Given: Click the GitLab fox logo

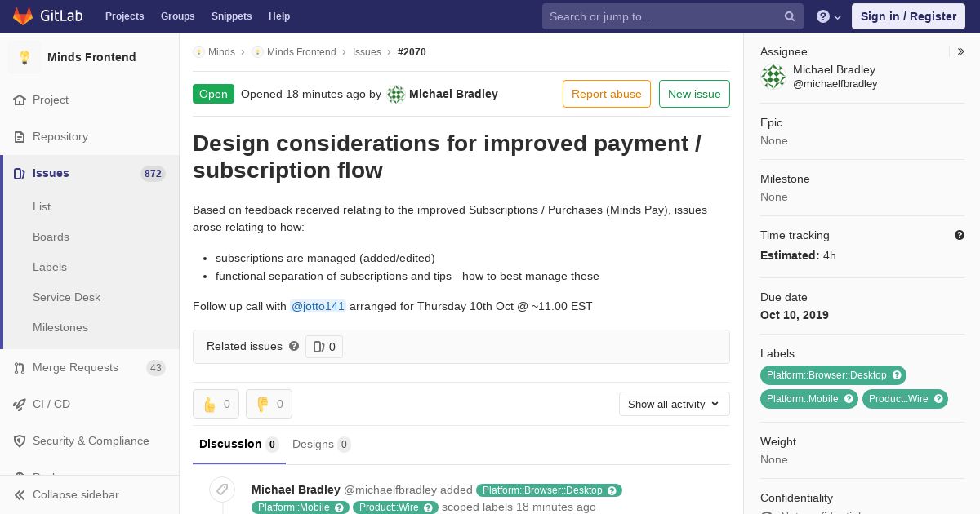Looking at the screenshot, I should [x=23, y=16].
